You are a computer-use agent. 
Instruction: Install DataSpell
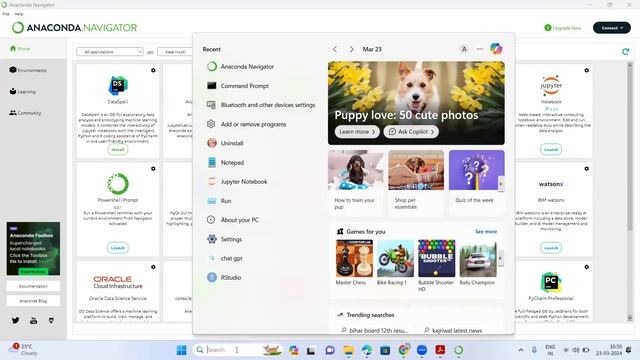118,149
